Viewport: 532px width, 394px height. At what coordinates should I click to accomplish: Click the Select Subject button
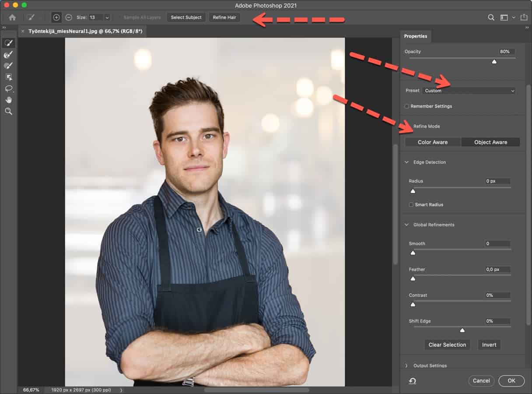click(186, 18)
